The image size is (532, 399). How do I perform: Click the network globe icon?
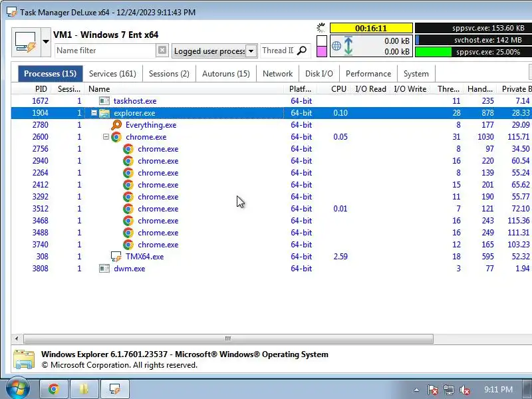pyautogui.click(x=336, y=46)
